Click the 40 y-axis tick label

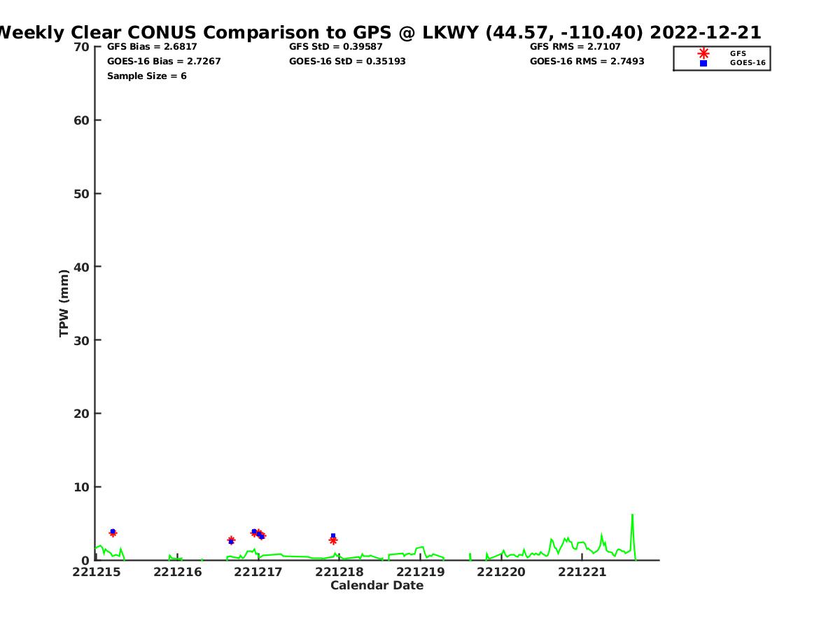(81, 267)
